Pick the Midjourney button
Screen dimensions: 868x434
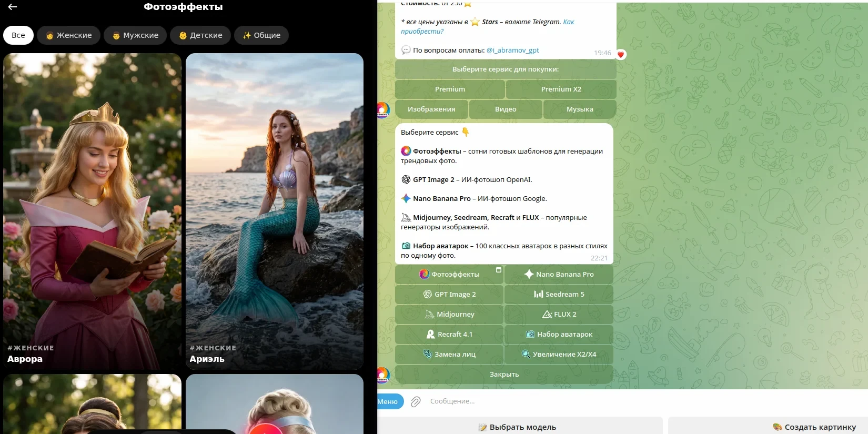point(449,314)
